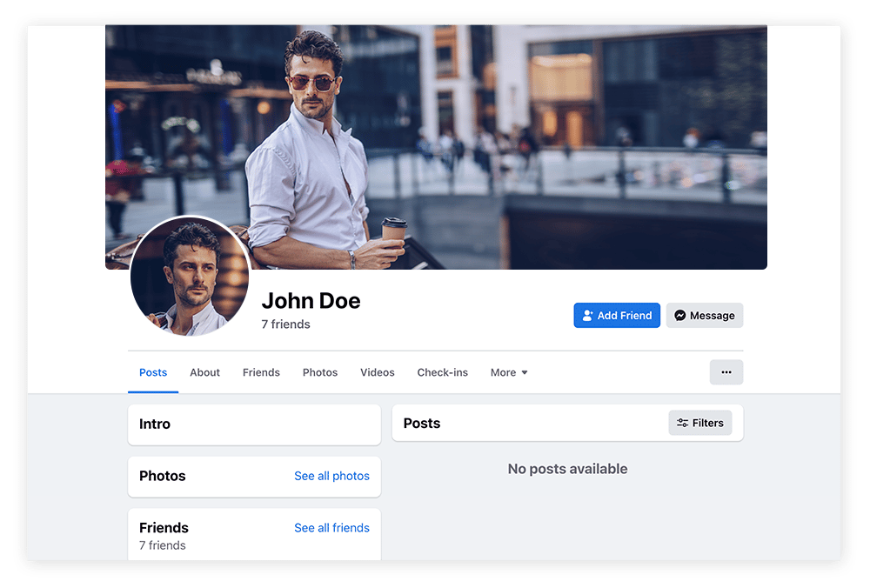The image size is (870, 588).
Task: Open the three-dots options menu
Action: click(726, 372)
